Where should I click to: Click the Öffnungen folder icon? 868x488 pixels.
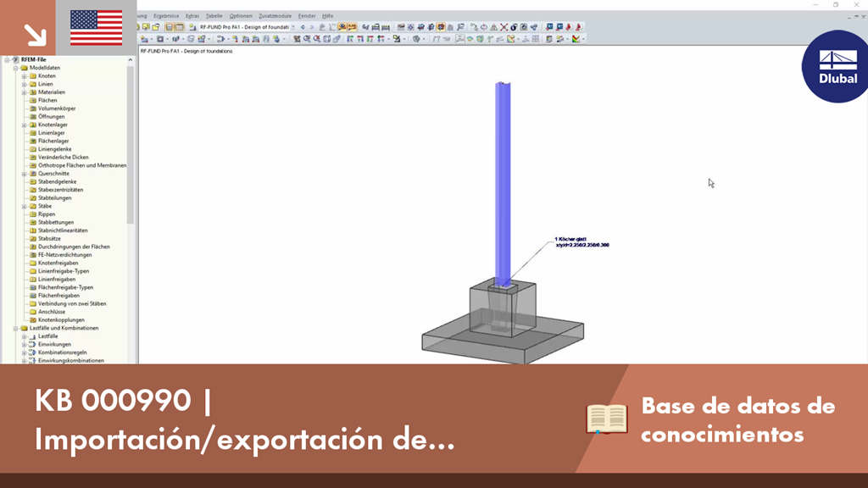click(x=33, y=117)
